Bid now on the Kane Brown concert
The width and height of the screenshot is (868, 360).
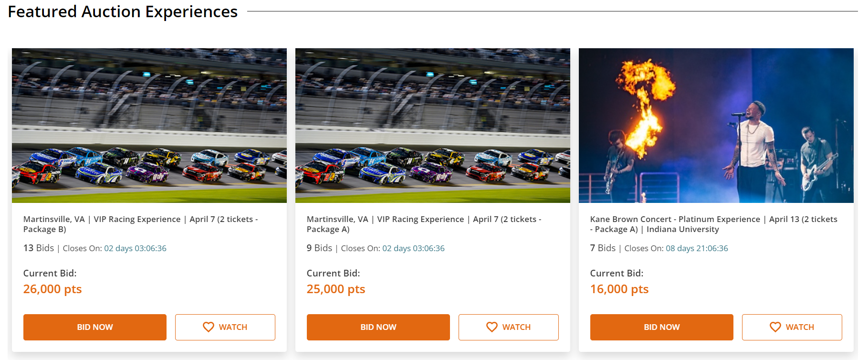[x=661, y=327]
